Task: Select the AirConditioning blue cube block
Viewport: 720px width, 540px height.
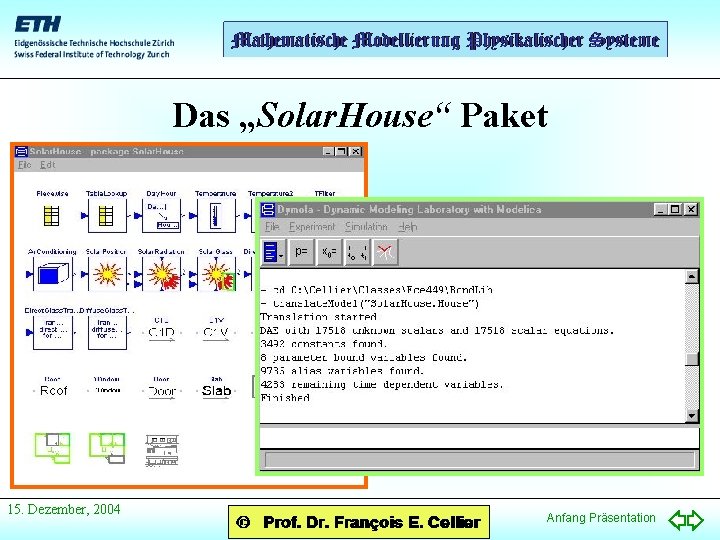Action: coord(52,274)
